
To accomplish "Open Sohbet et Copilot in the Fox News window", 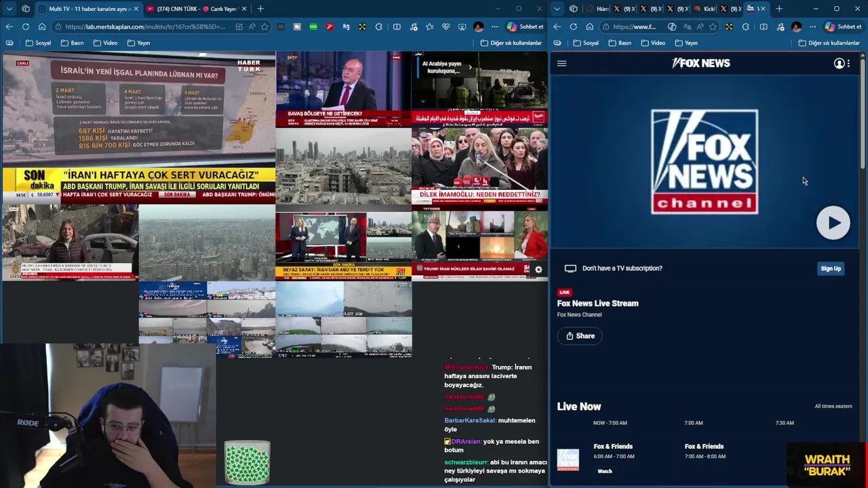I will pos(843,26).
